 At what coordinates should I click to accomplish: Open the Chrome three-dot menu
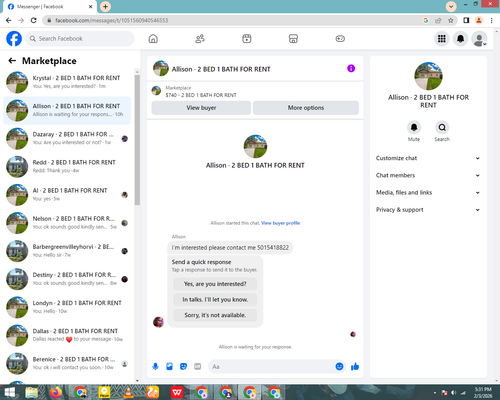[491, 20]
